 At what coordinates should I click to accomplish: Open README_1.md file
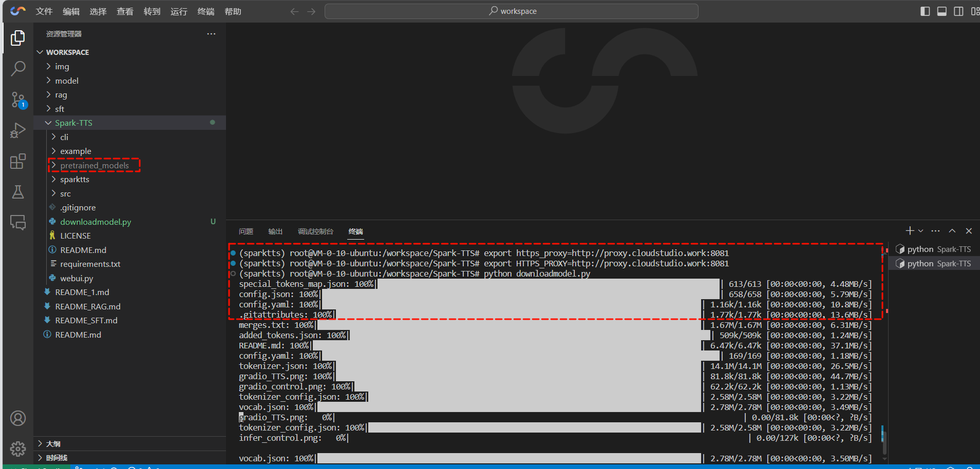(129, 292)
